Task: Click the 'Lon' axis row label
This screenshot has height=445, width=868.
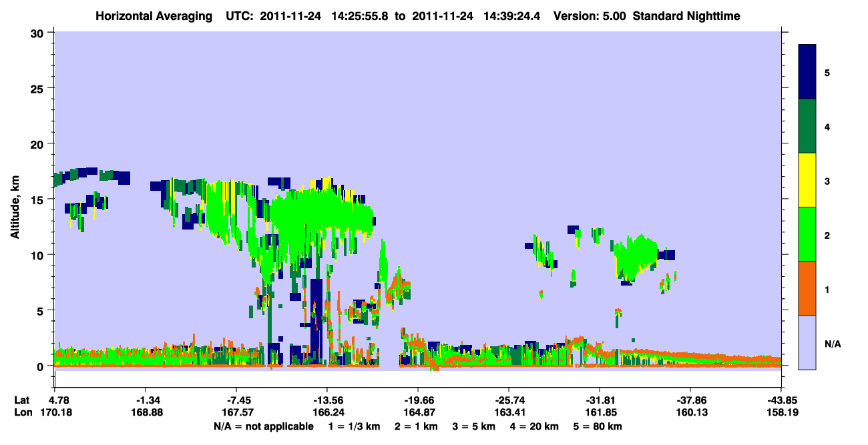Action: (22, 412)
